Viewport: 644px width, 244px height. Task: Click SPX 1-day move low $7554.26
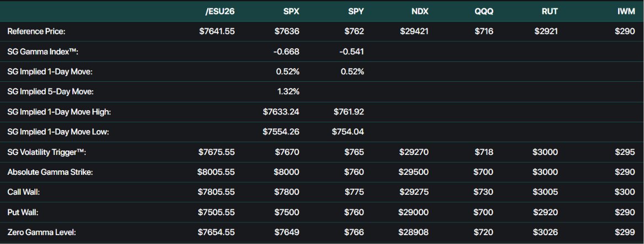[x=281, y=132]
